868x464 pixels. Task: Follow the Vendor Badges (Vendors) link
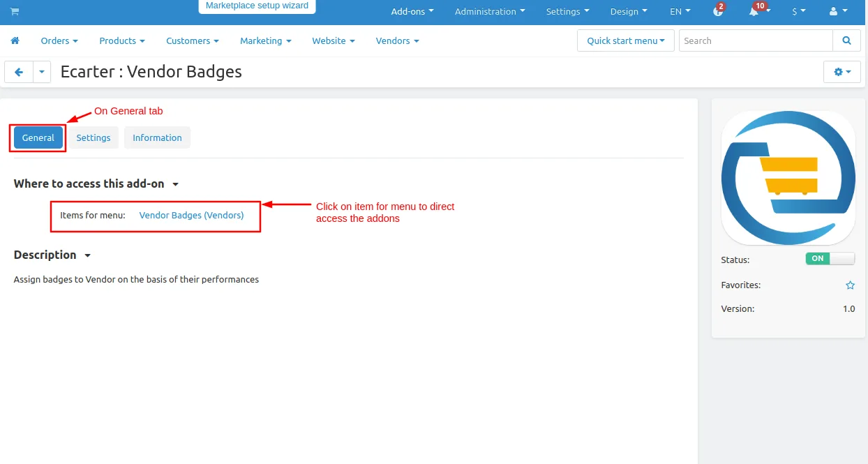192,215
